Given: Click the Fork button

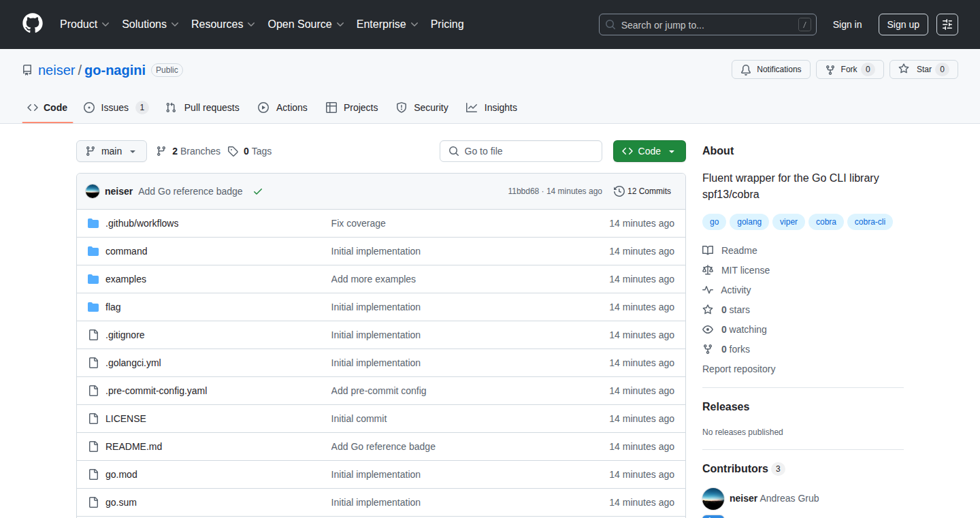Looking at the screenshot, I should click(x=849, y=69).
